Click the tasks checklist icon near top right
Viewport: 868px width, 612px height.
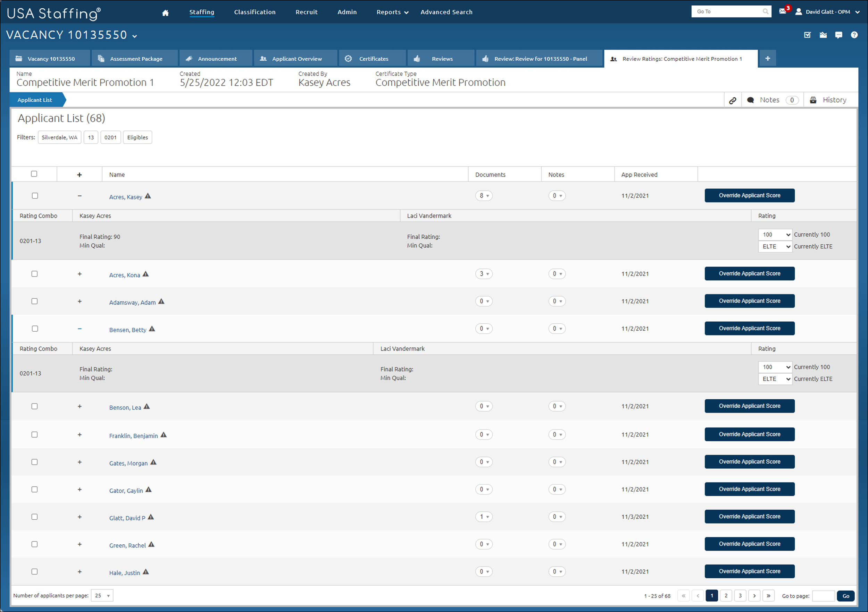[x=808, y=35]
